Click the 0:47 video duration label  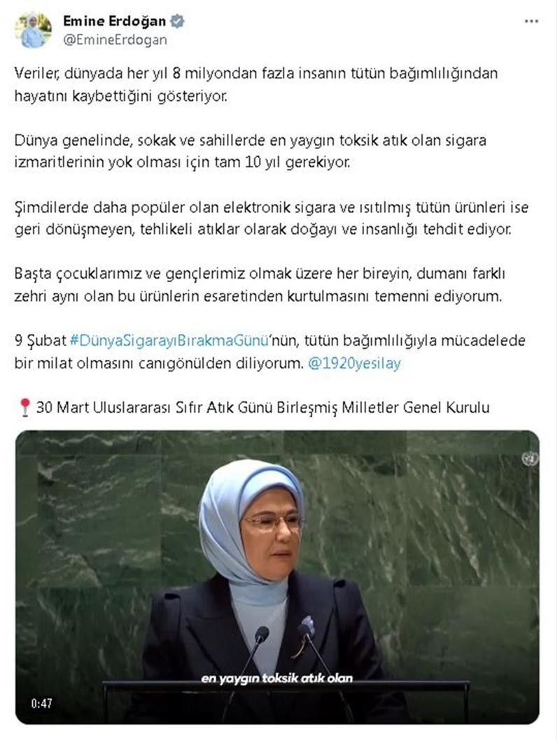pyautogui.click(x=41, y=704)
